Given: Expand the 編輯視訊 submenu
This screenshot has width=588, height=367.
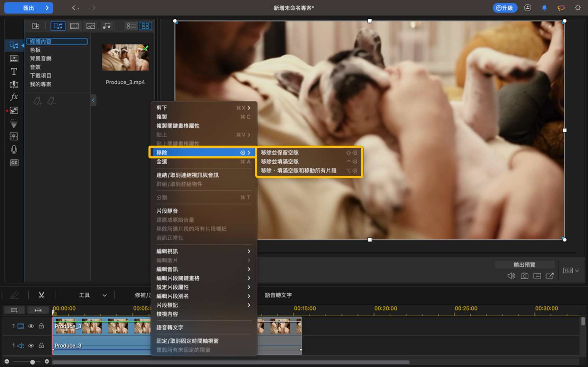Looking at the screenshot, I should 204,251.
